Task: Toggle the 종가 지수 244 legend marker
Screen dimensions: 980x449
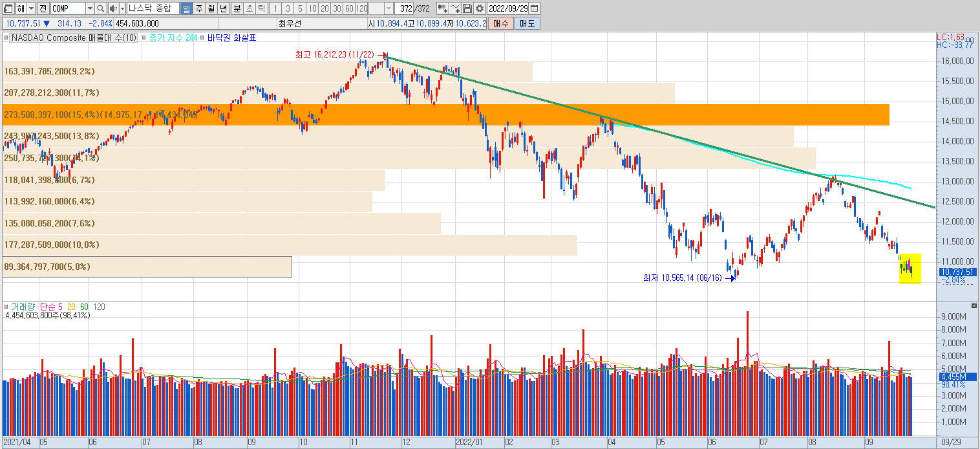Action: click(x=144, y=38)
